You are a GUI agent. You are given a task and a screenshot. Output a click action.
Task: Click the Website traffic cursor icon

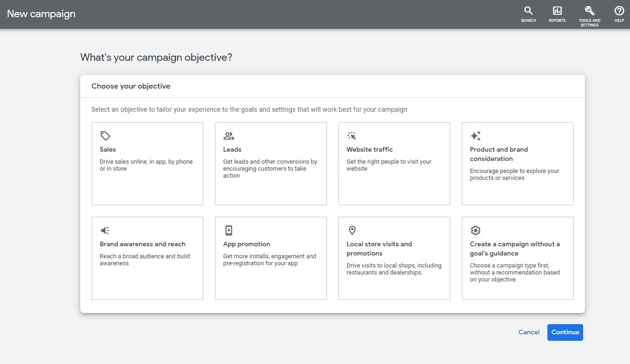click(x=352, y=136)
